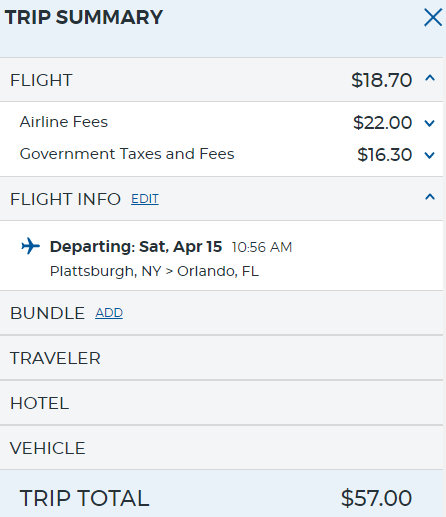Select the Airline Fees $22.00 amount
The image size is (446, 517).
383,123
